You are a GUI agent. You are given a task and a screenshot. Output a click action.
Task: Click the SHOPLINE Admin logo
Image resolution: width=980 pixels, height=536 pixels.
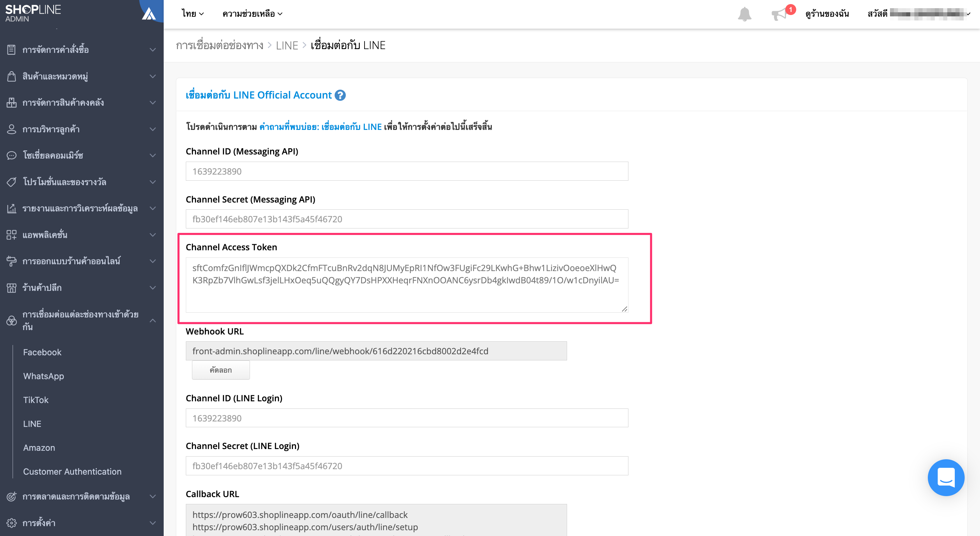click(33, 13)
